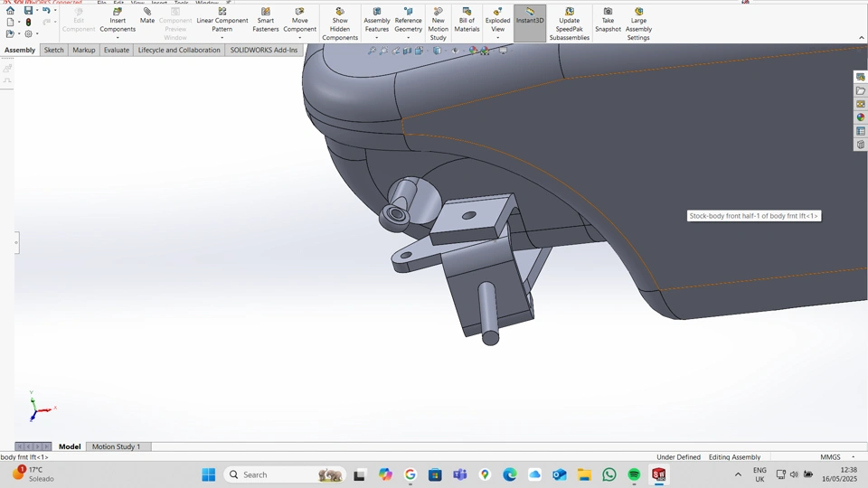Toggle the Instant3D mode button
The image size is (868, 488).
pyautogui.click(x=530, y=20)
